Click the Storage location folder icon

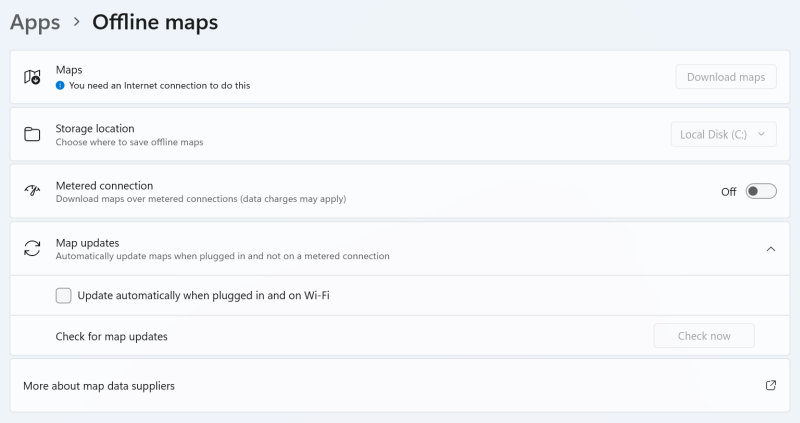[32, 134]
